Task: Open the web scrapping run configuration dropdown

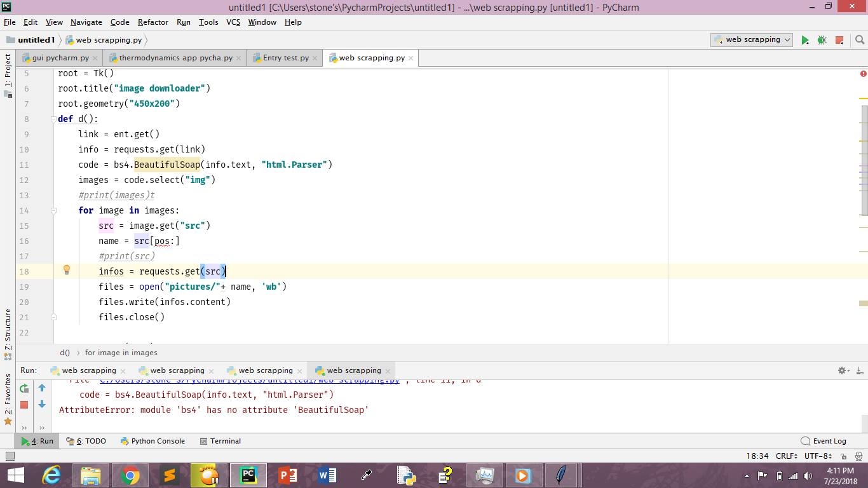Action: tap(752, 39)
